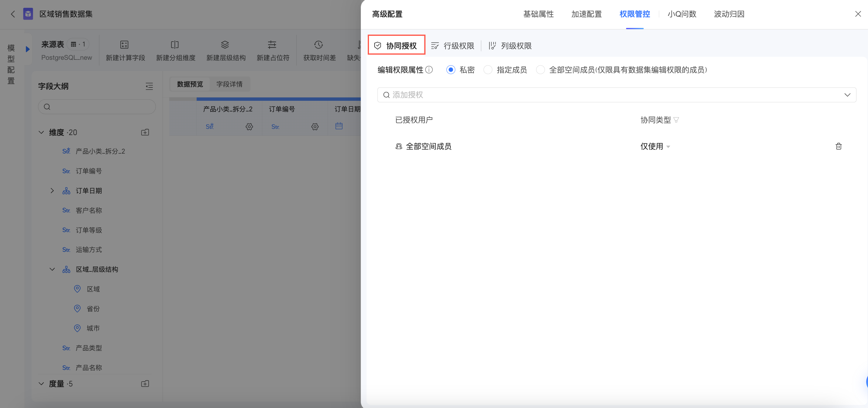Click the 字段详情 view button
The image size is (868, 408).
pos(229,84)
